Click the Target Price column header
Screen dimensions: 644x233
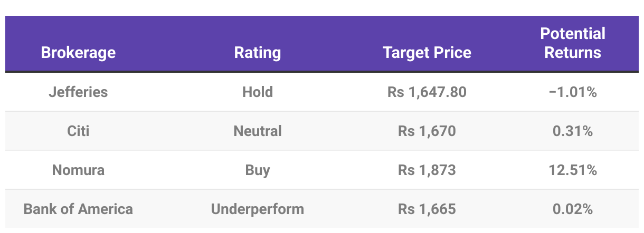click(x=427, y=52)
